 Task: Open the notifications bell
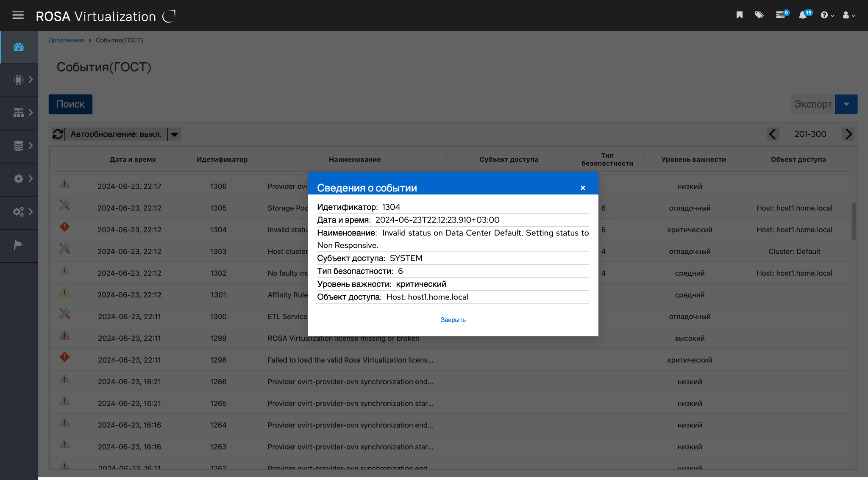click(802, 15)
